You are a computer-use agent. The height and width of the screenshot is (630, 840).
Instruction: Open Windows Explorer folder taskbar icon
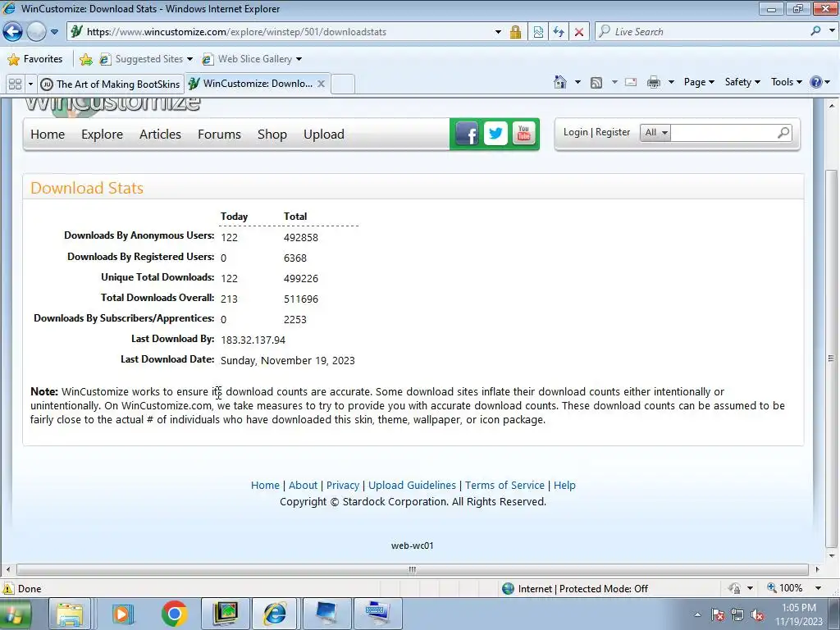point(70,614)
